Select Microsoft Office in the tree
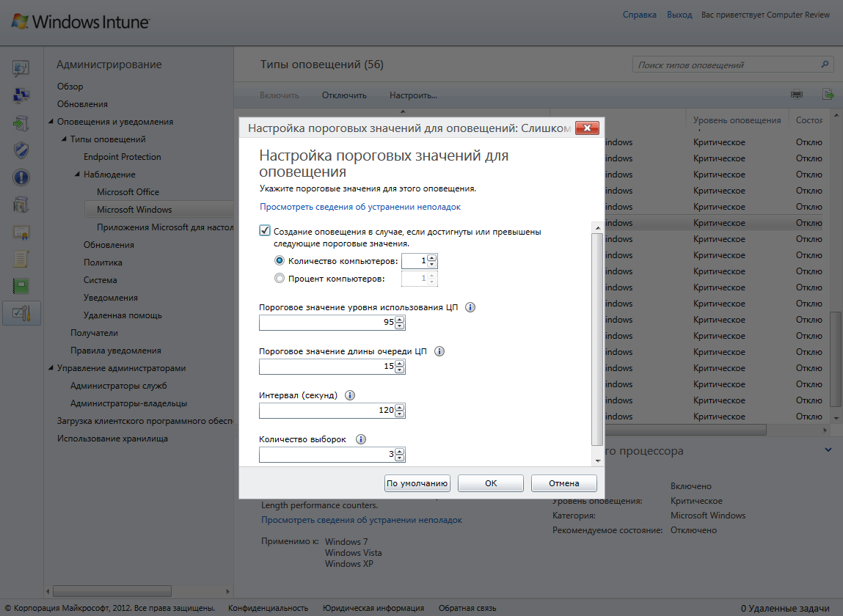Screen dimensions: 843x616 (x=128, y=192)
